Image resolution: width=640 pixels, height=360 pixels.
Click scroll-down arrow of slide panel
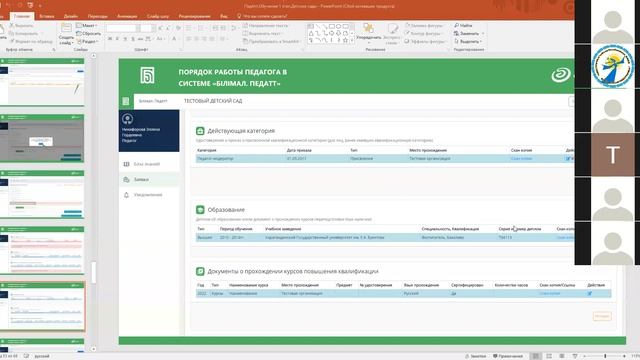[93, 349]
